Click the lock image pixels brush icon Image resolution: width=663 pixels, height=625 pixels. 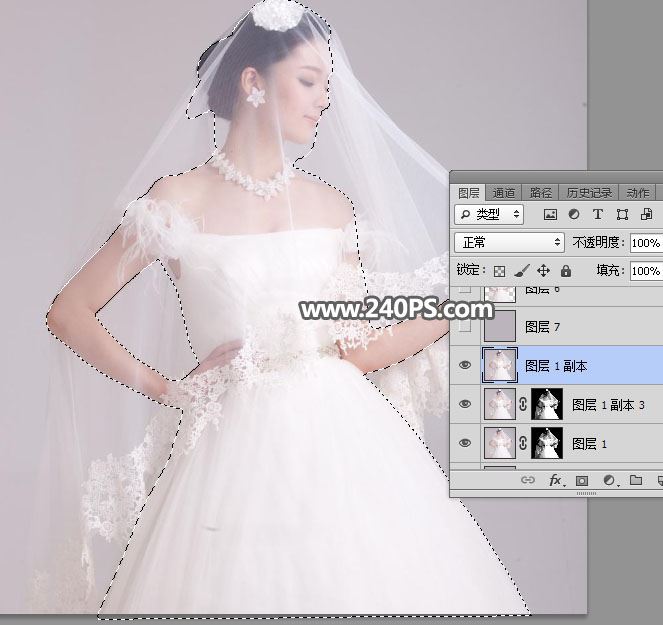coord(521,271)
